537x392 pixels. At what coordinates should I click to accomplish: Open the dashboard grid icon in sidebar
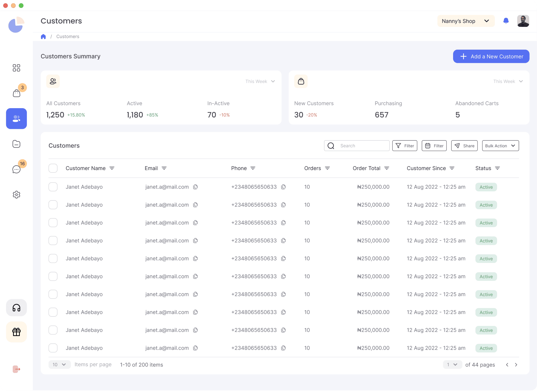(x=16, y=68)
